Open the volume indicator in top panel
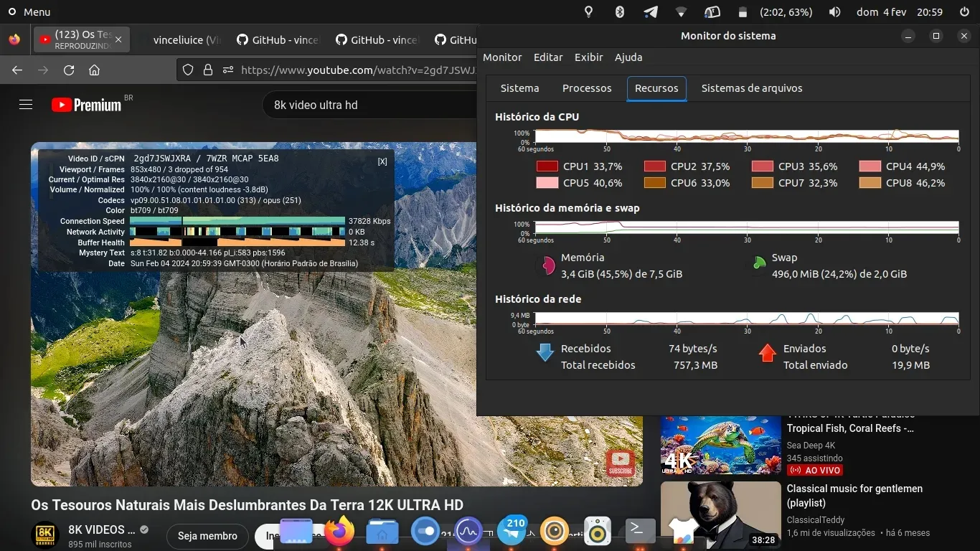Image resolution: width=980 pixels, height=551 pixels. (834, 12)
